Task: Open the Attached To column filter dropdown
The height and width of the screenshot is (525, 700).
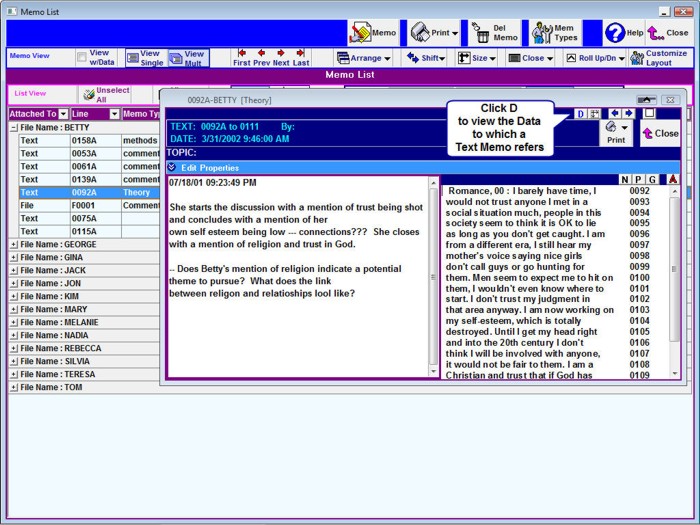Action: pos(63,114)
